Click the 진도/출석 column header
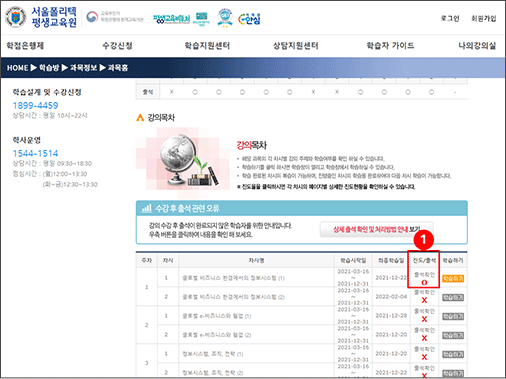 pos(424,260)
